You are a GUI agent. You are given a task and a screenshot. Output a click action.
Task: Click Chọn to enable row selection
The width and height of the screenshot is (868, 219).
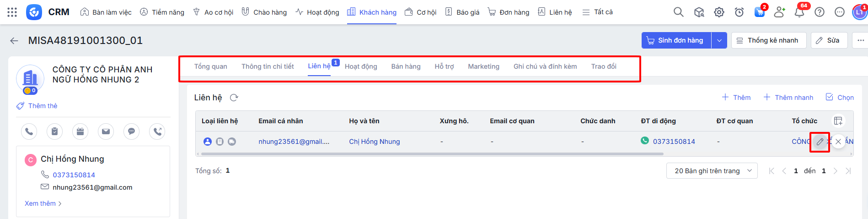[840, 98]
